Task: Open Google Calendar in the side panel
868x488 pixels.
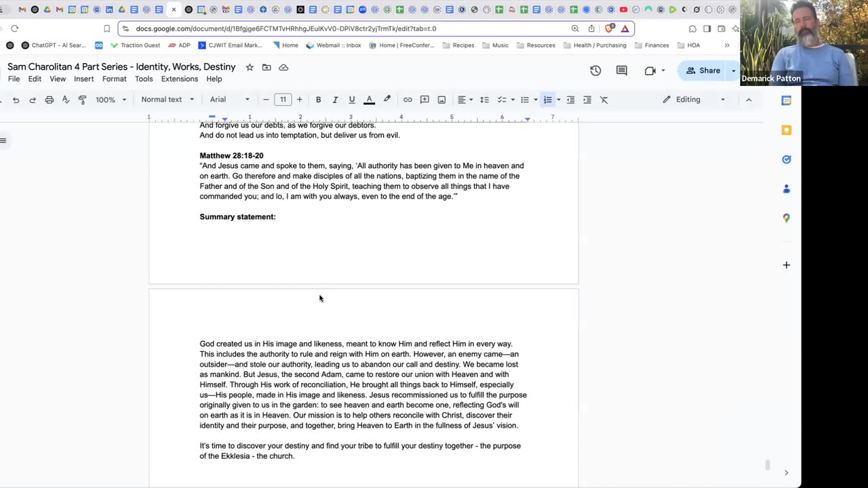Action: click(x=787, y=100)
